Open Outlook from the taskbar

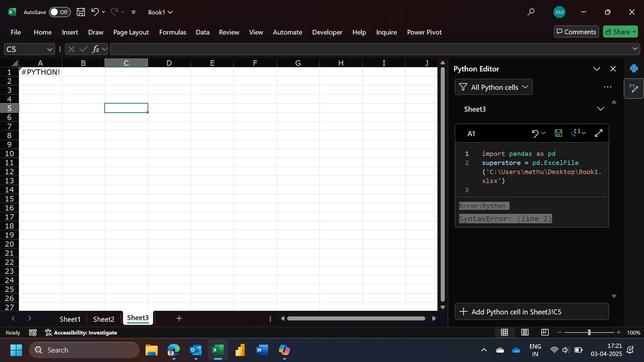point(196,350)
